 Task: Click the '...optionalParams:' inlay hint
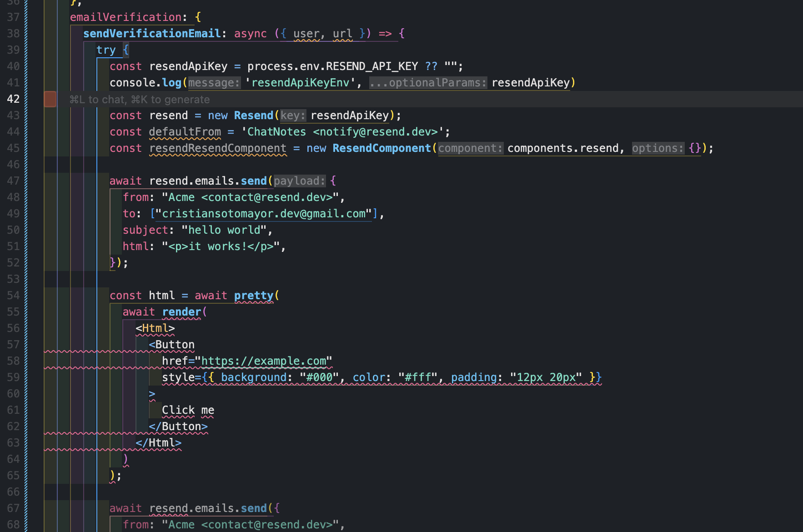pyautogui.click(x=428, y=83)
